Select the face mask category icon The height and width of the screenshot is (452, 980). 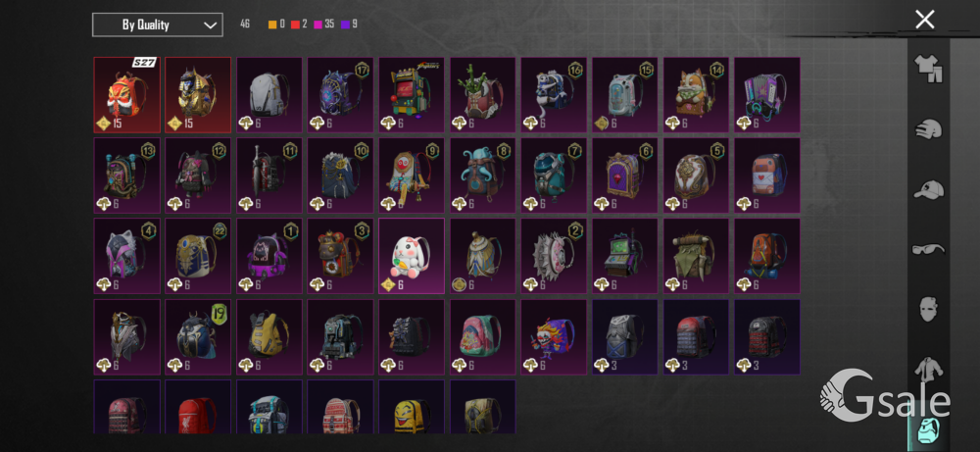click(x=928, y=310)
